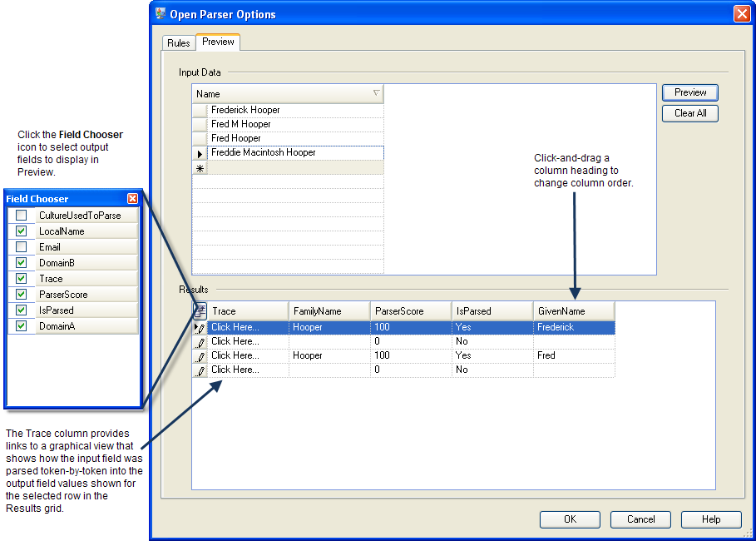Click the GivenName column header
Viewport: 756px width, 541px height.
pyautogui.click(x=573, y=311)
